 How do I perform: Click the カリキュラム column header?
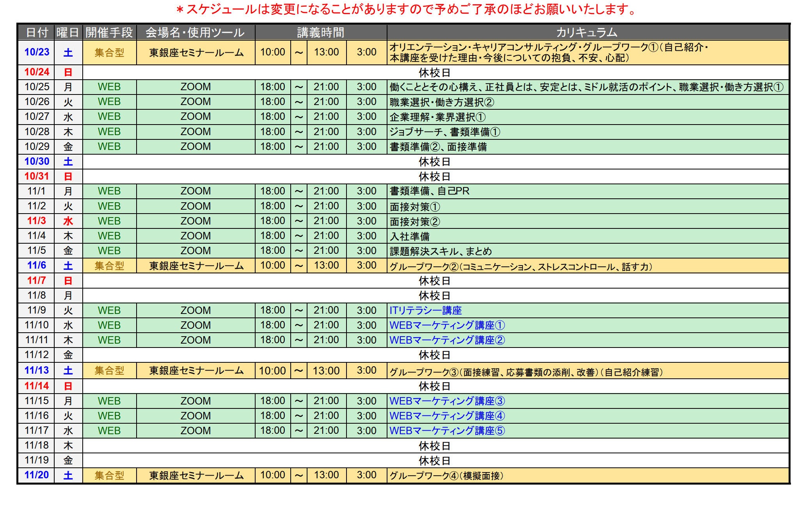click(588, 32)
